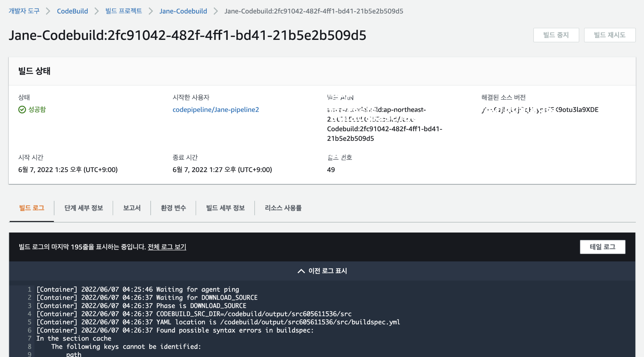Select the 리소스 사용률 tab
The image size is (644, 357).
click(x=283, y=208)
